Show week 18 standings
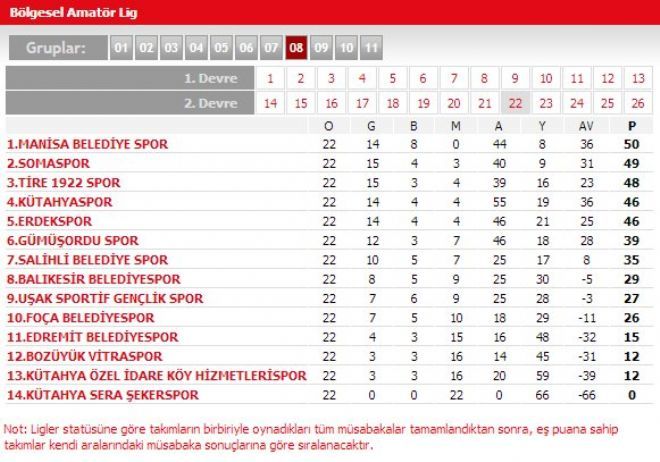 point(393,103)
